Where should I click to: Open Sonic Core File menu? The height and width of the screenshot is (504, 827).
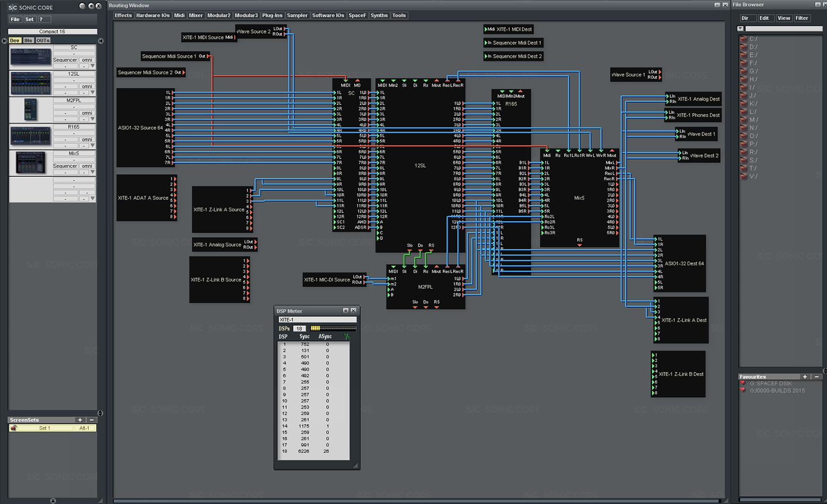(x=15, y=19)
